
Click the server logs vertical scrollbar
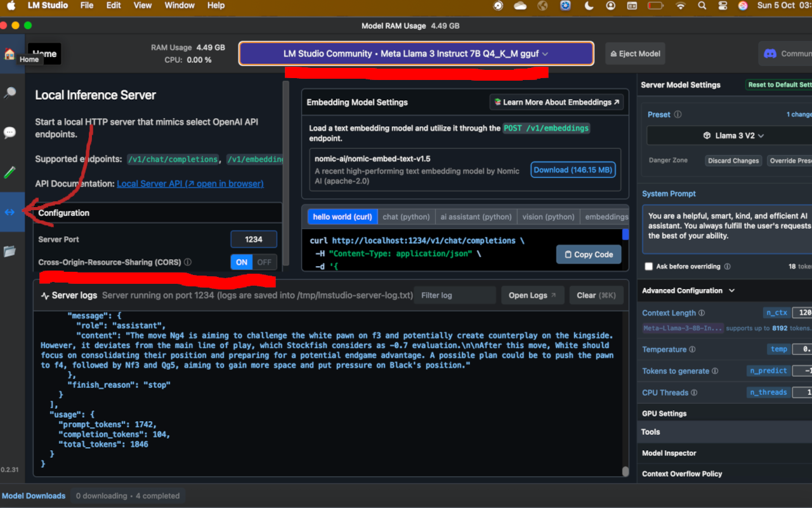click(625, 472)
